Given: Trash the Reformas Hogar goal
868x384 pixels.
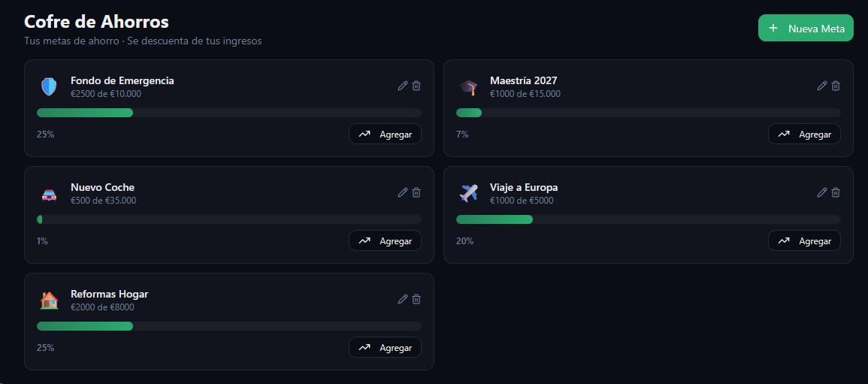Looking at the screenshot, I should tap(416, 299).
